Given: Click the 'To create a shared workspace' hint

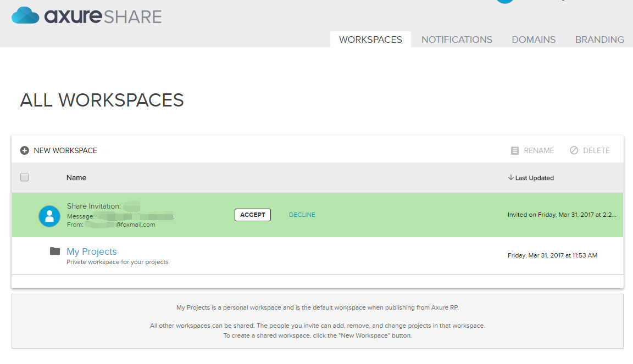Looking at the screenshot, I should tap(318, 335).
